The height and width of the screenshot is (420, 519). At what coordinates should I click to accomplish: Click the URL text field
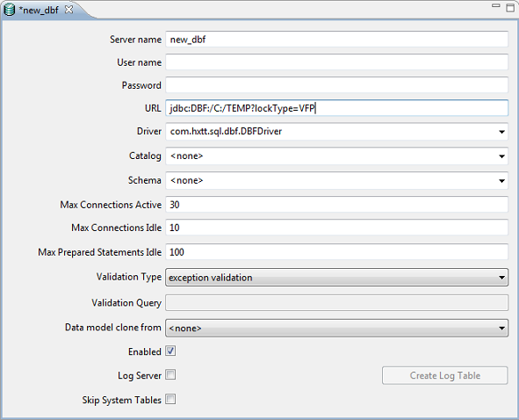pyautogui.click(x=336, y=108)
